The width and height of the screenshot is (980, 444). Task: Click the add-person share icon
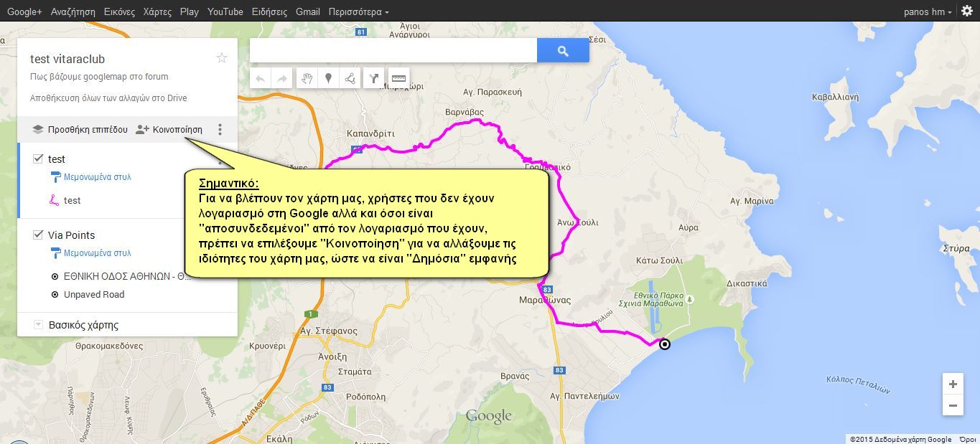coord(142,130)
